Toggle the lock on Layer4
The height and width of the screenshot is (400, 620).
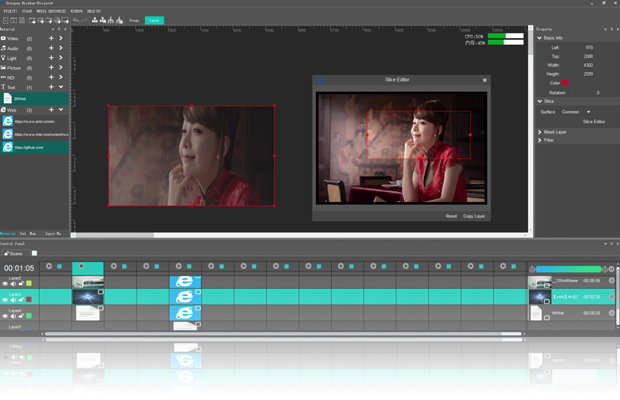point(21,316)
